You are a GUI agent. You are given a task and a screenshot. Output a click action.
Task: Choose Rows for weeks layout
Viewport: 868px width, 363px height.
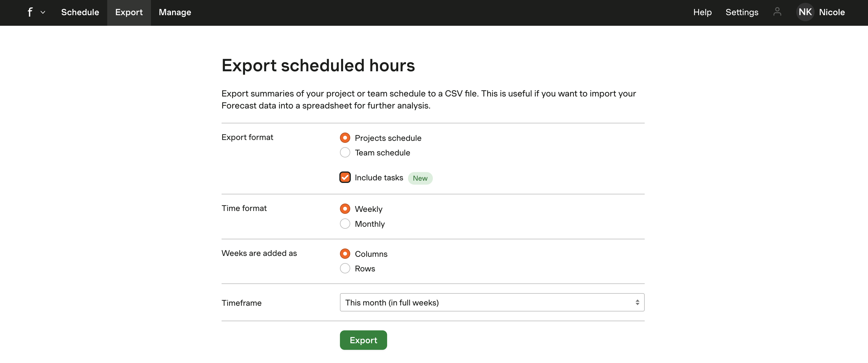click(x=345, y=269)
